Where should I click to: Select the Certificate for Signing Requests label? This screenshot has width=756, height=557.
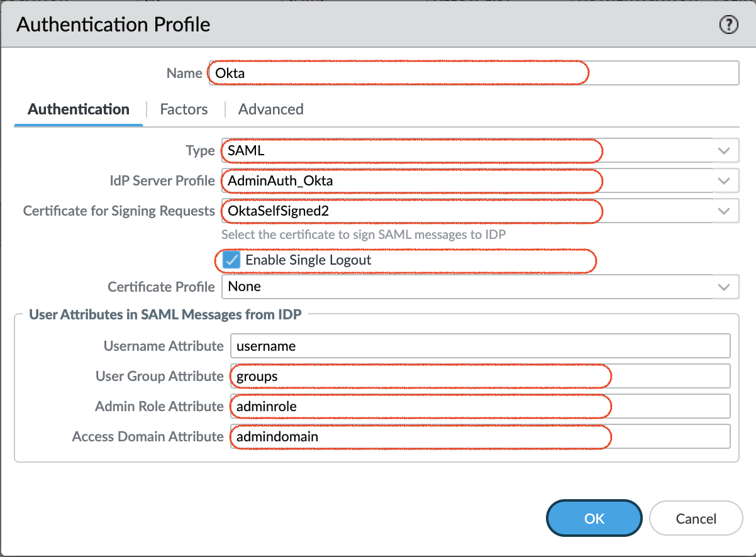pyautogui.click(x=119, y=211)
